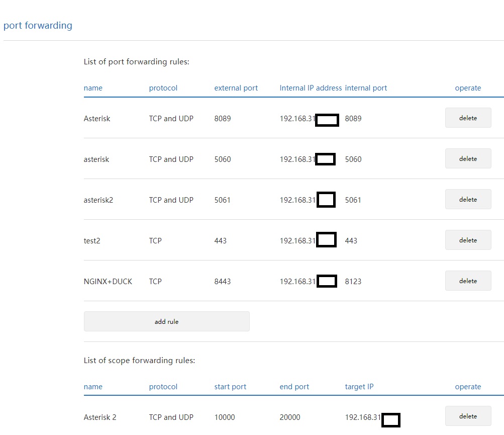Click the start port column header
504x435 pixels.
pyautogui.click(x=230, y=387)
